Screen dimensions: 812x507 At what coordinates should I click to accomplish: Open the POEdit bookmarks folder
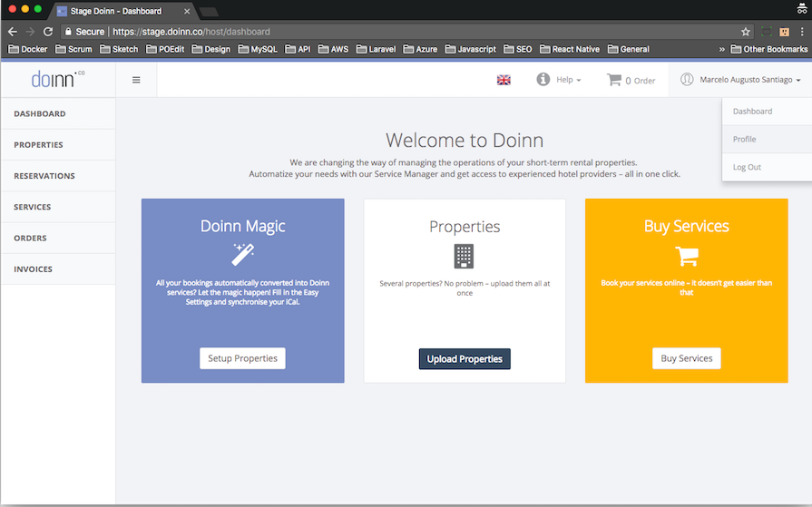click(165, 49)
